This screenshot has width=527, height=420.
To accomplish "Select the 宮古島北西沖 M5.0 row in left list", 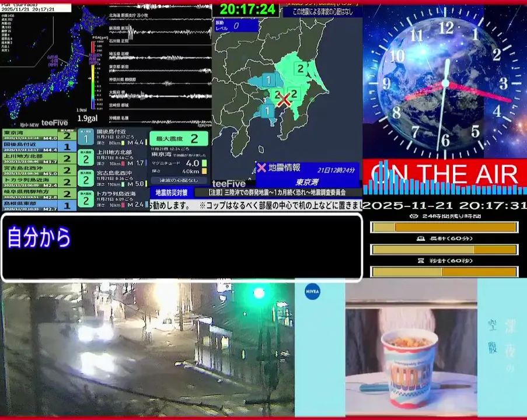I will click(x=39, y=170).
